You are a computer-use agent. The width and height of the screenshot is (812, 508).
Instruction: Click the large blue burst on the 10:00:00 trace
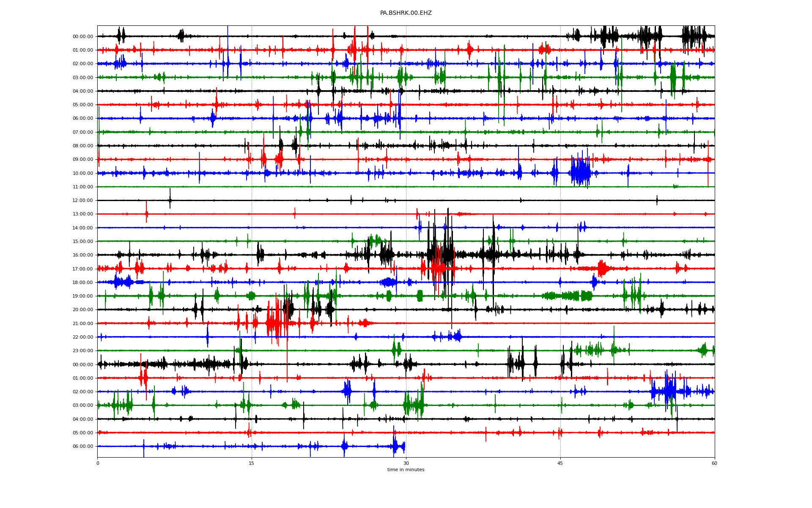(x=580, y=173)
